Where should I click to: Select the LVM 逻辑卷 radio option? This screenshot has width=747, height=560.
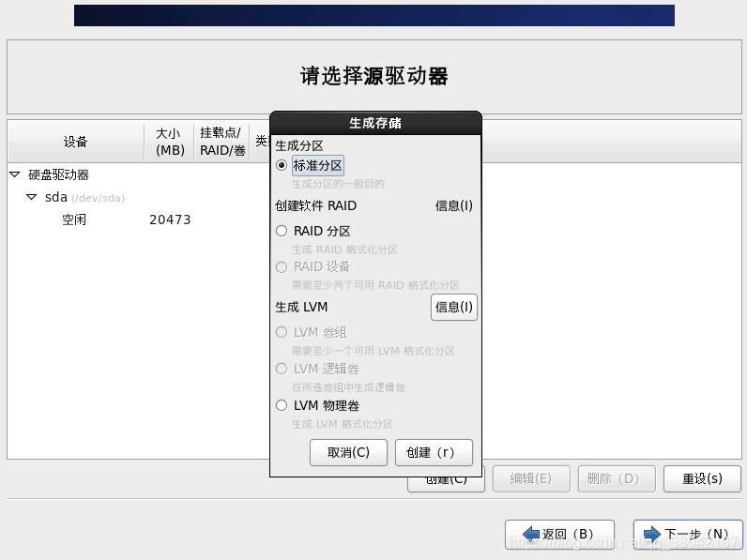(282, 369)
